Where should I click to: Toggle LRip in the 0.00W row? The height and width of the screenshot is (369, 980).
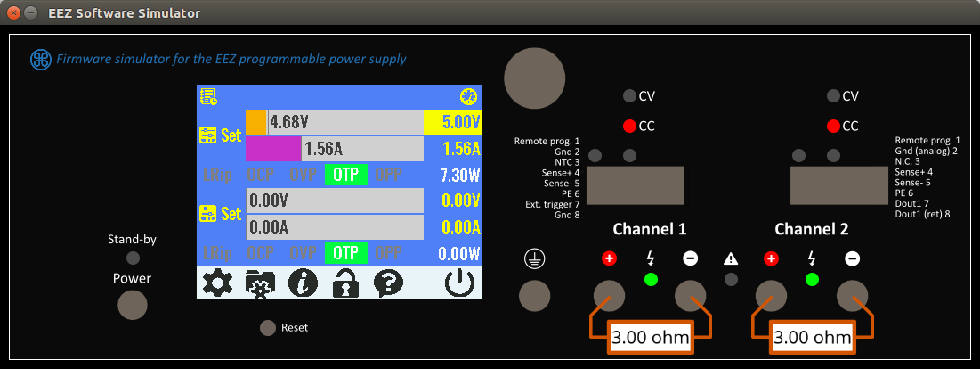(217, 254)
